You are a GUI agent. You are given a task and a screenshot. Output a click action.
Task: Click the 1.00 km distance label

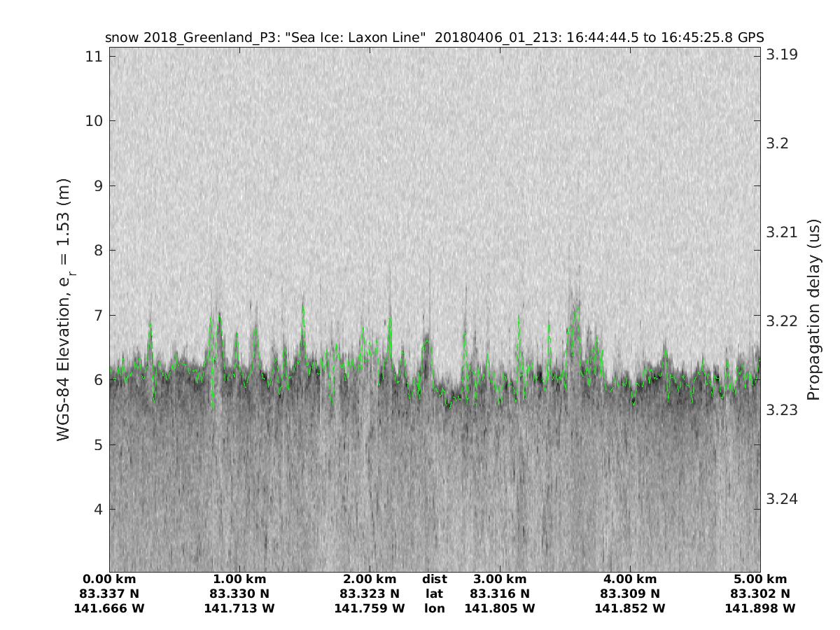point(239,579)
